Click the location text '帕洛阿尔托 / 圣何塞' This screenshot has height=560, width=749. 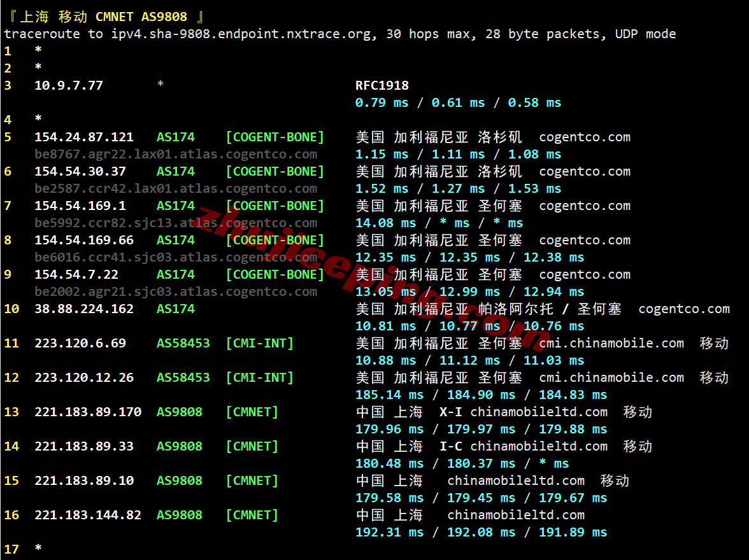click(550, 309)
